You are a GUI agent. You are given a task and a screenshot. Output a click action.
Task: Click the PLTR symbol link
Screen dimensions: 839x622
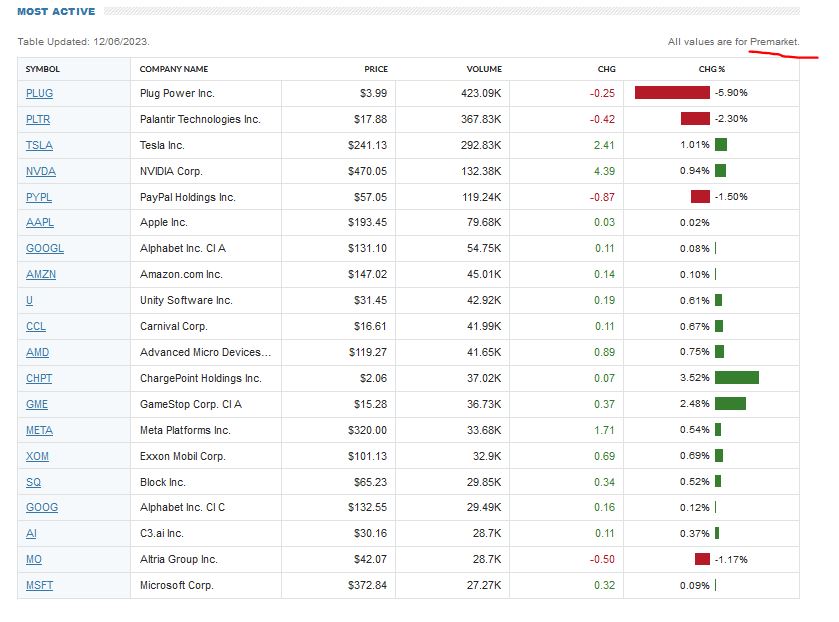point(38,119)
